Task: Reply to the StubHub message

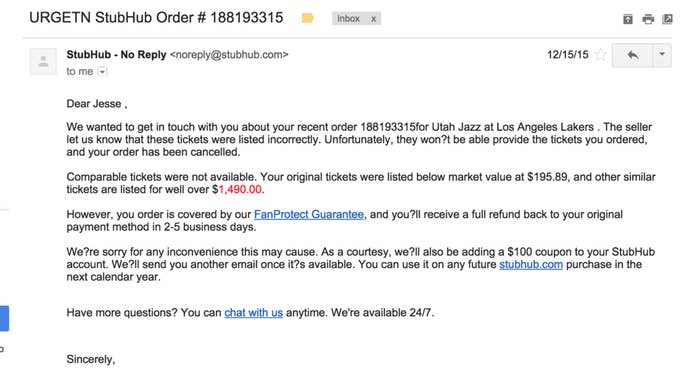Action: click(633, 55)
